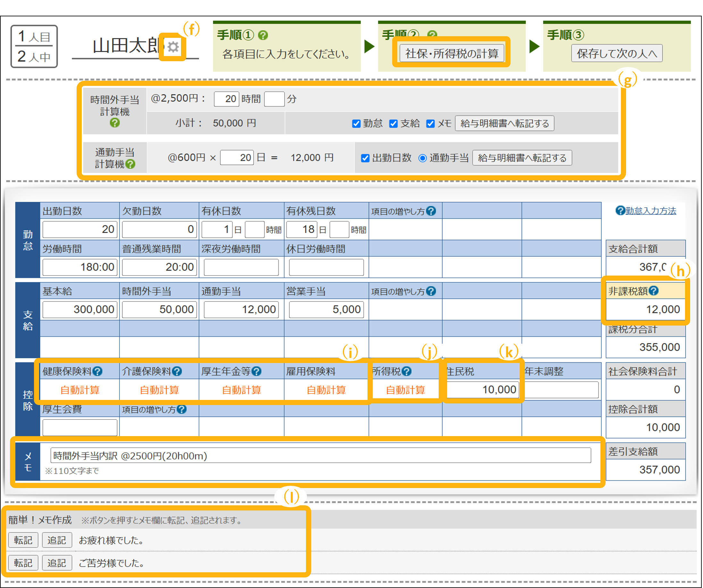Open the 非課税額 help icon
The height and width of the screenshot is (588, 703).
click(x=653, y=291)
